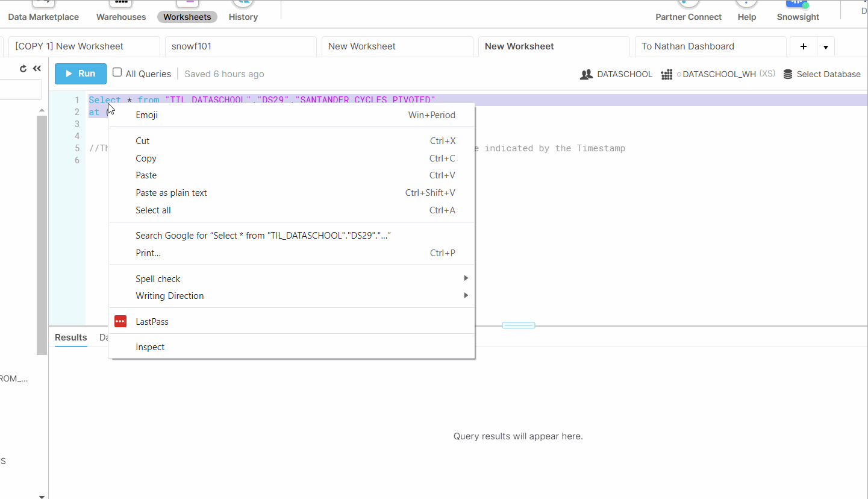This screenshot has width=868, height=499.
Task: Collapse the left sidebar panel
Action: (36, 68)
